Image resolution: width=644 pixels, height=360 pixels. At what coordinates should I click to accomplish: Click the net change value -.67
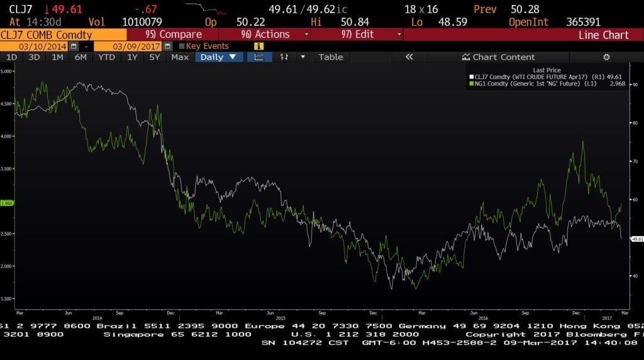146,9
